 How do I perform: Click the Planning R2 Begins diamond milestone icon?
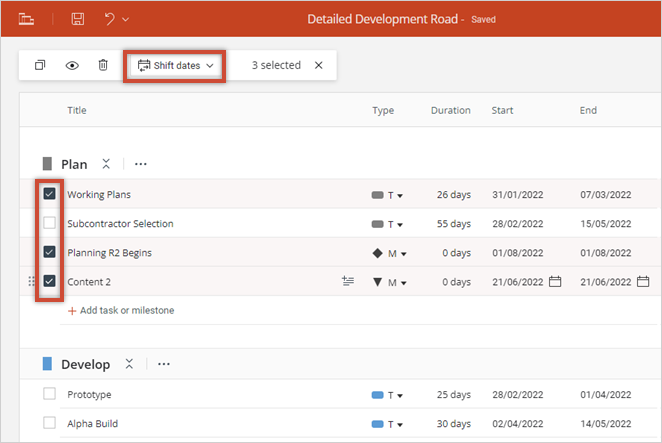pyautogui.click(x=377, y=253)
